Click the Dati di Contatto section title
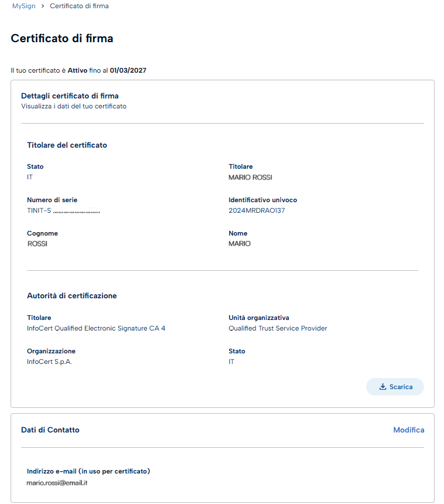The height and width of the screenshot is (504, 444). click(x=50, y=430)
